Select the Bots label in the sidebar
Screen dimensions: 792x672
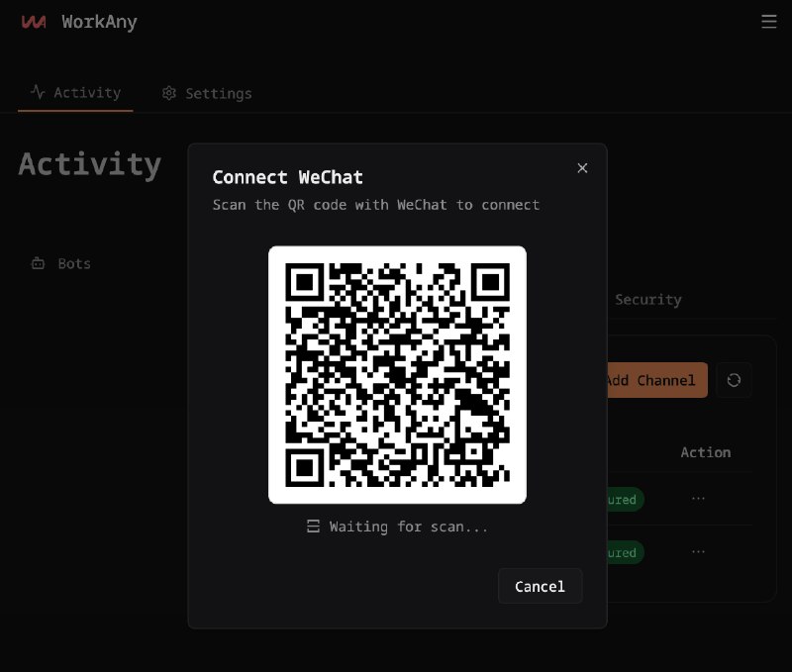click(73, 263)
